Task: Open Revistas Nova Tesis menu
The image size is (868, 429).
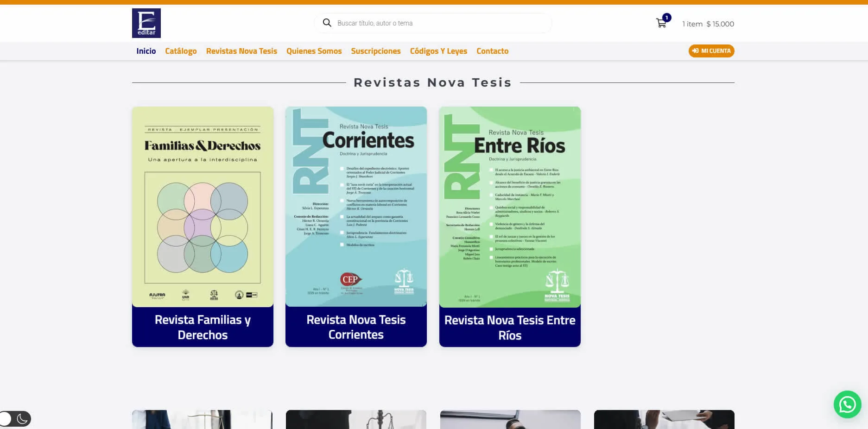Action: point(241,51)
